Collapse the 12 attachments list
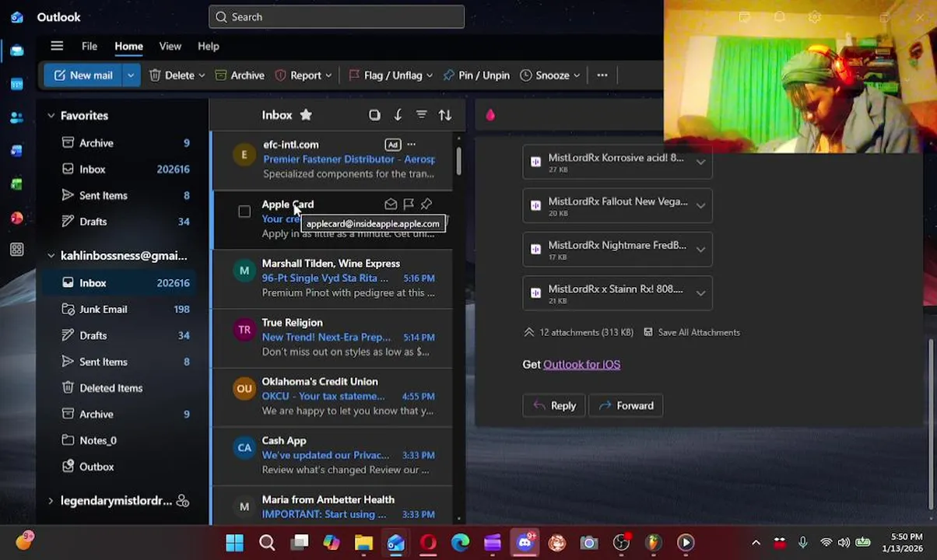The image size is (937, 560). click(529, 332)
